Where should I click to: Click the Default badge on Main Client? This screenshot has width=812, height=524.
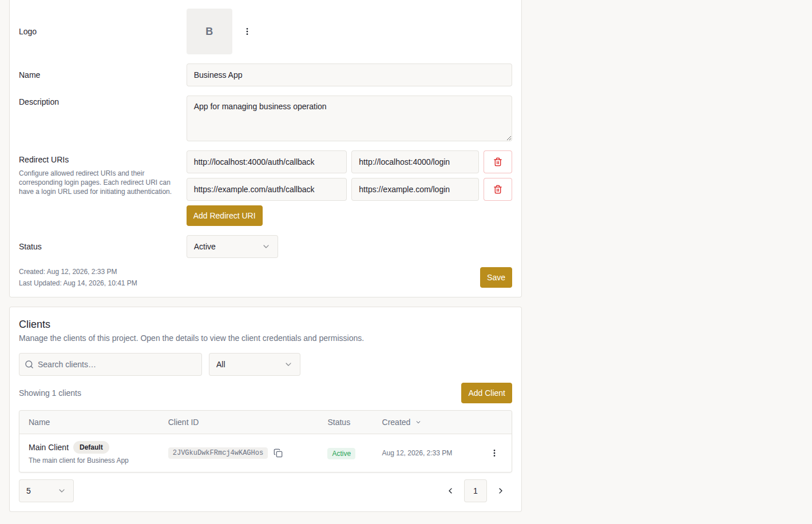coord(91,447)
